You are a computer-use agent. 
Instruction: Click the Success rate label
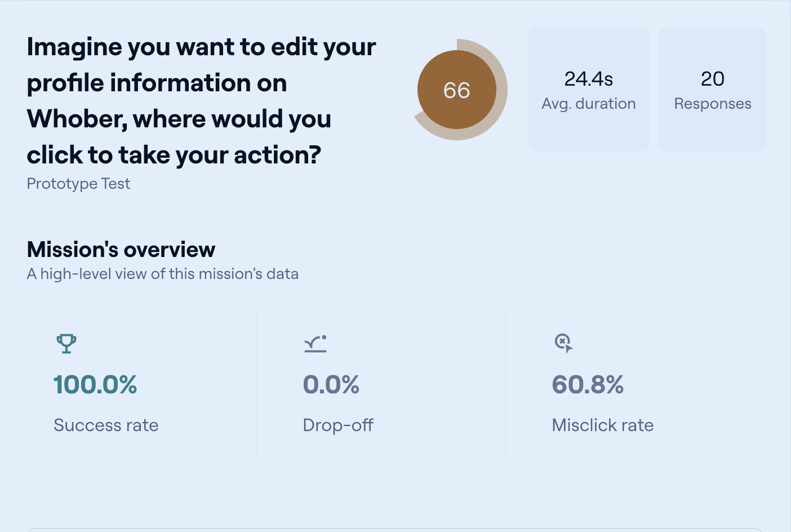pyautogui.click(x=106, y=425)
